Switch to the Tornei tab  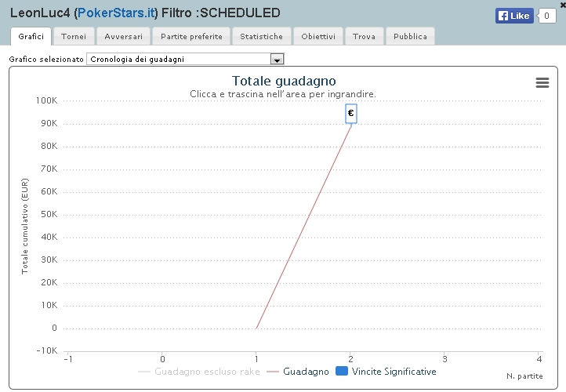(74, 37)
